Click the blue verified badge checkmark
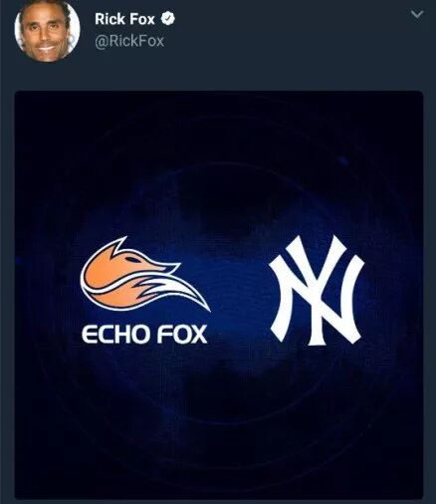This screenshot has width=436, height=504. 168,19
